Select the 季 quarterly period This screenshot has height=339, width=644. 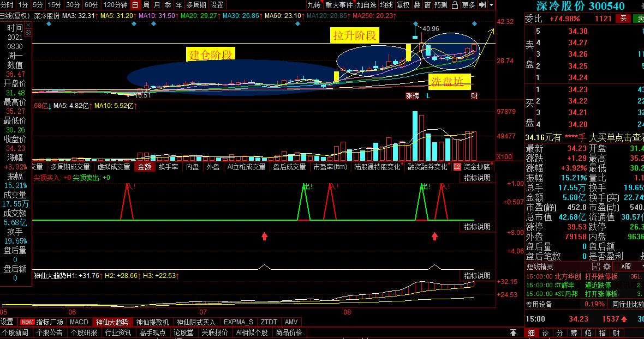[168, 5]
